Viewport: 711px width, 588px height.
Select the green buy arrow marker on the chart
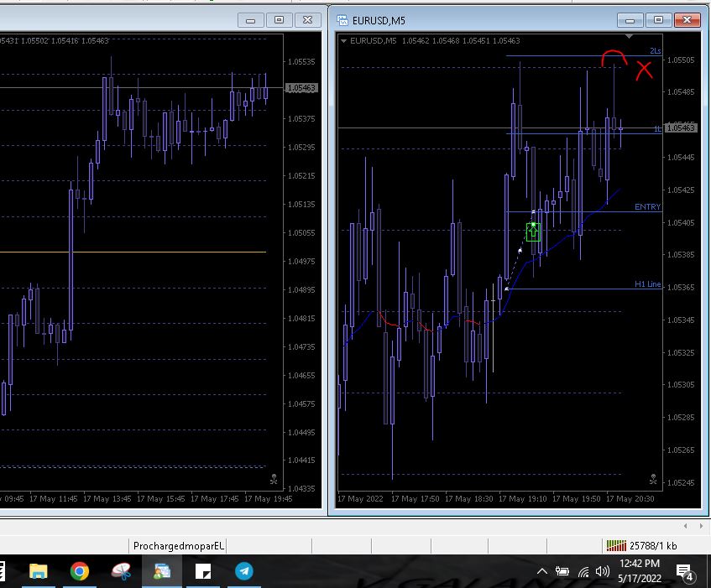point(533,232)
